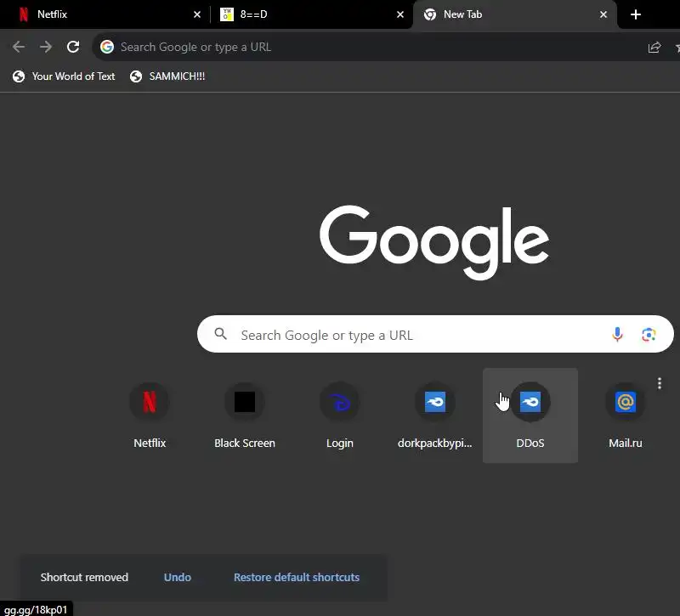Click the Mail.ru label text
This screenshot has width=680, height=616.
pyautogui.click(x=626, y=443)
